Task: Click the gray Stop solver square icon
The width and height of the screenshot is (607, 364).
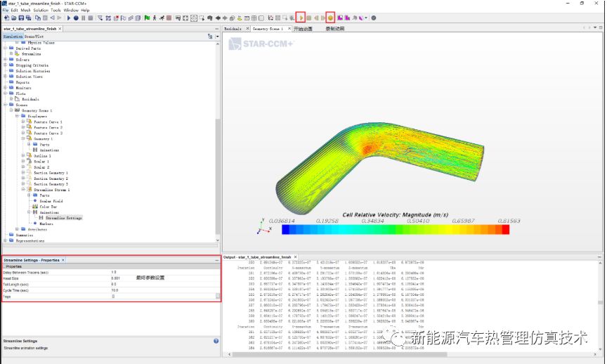Action: click(91, 18)
